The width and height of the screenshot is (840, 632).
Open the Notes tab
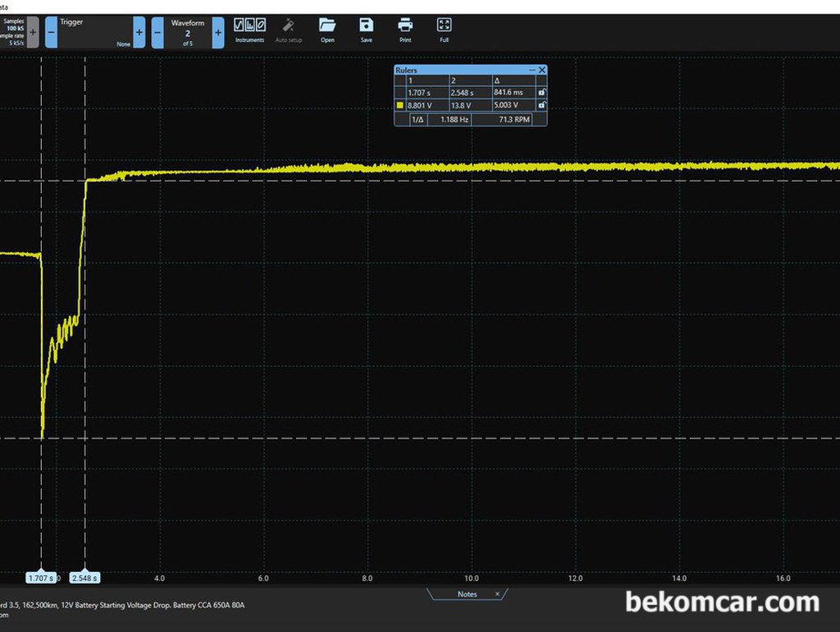[467, 594]
